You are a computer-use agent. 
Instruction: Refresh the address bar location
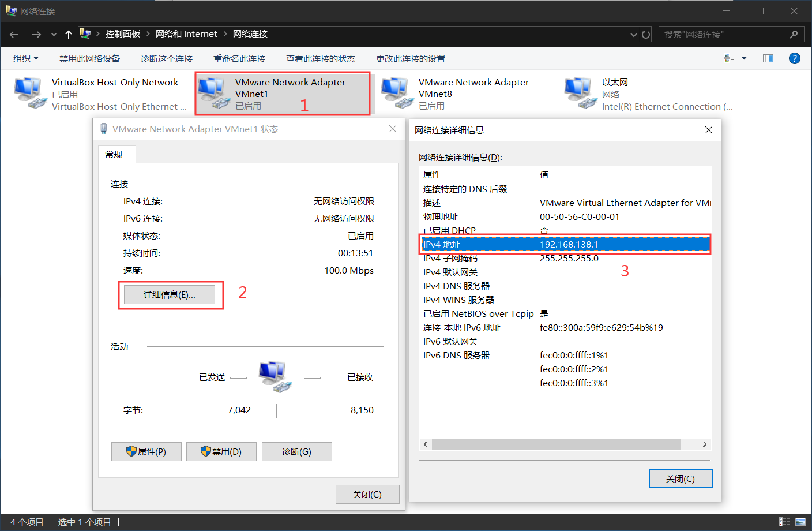[x=646, y=35]
